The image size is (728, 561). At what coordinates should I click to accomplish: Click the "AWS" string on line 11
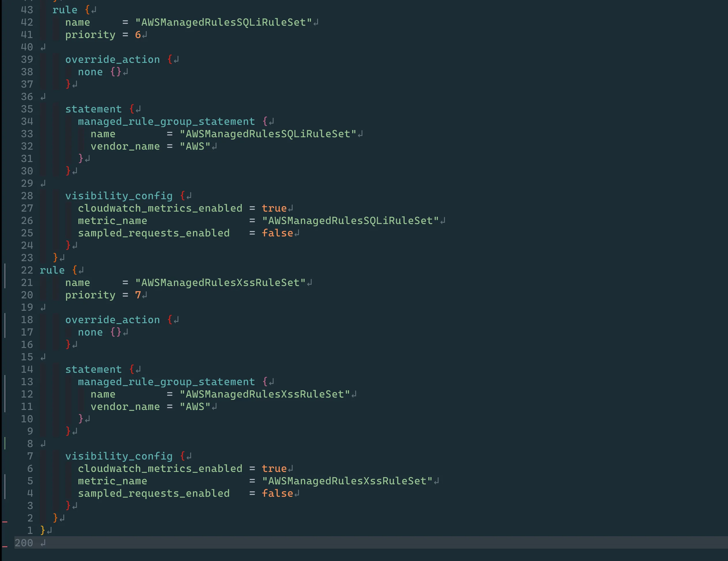click(195, 406)
